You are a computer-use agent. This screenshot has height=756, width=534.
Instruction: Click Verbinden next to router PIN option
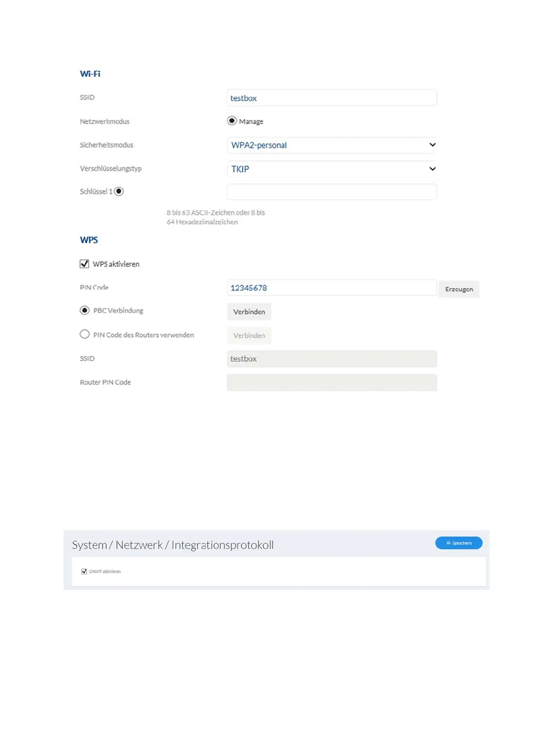point(249,335)
